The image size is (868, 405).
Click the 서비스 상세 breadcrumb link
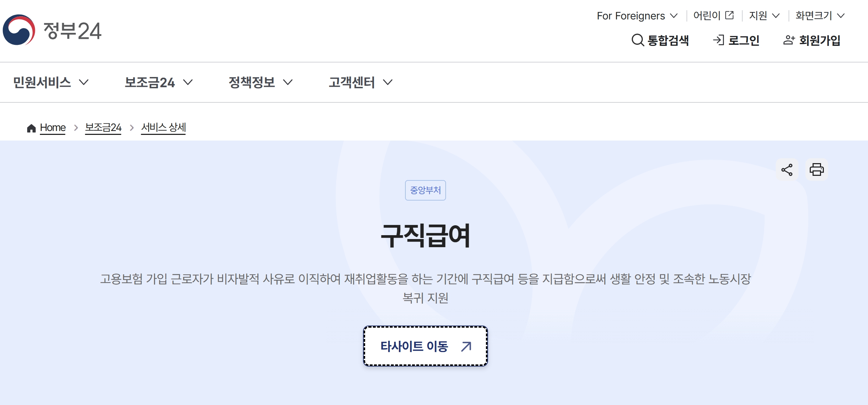point(163,127)
